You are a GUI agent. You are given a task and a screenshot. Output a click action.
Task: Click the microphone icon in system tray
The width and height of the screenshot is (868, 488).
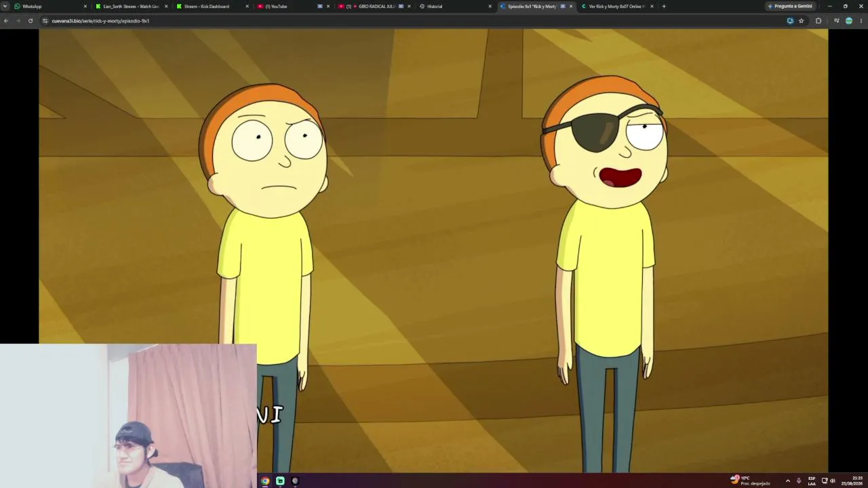799,481
